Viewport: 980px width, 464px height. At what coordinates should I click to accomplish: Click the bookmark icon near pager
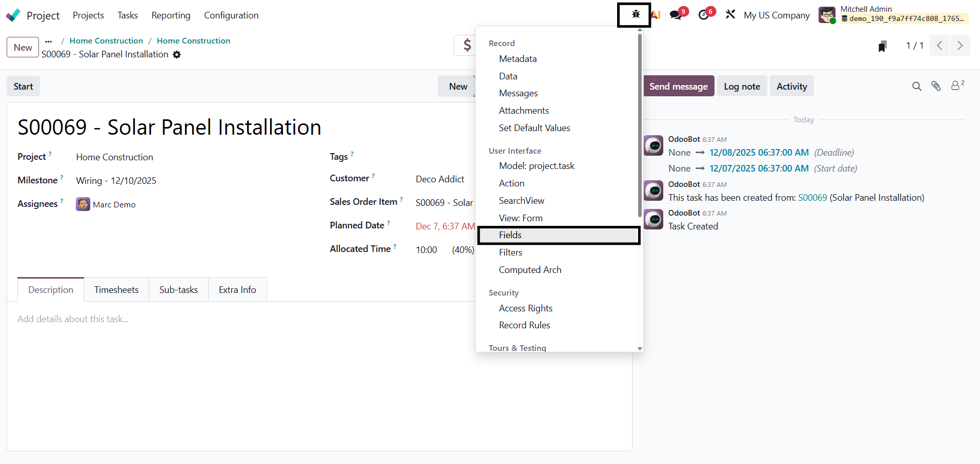(882, 46)
